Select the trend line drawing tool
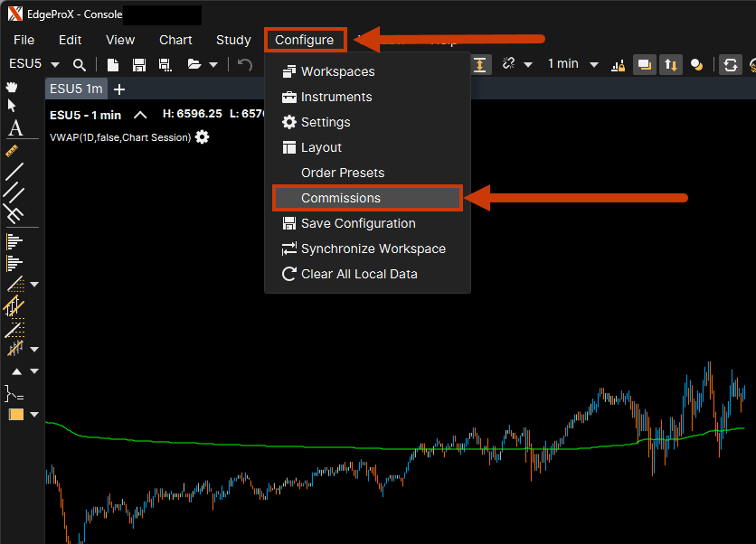This screenshot has width=756, height=544. pyautogui.click(x=14, y=171)
